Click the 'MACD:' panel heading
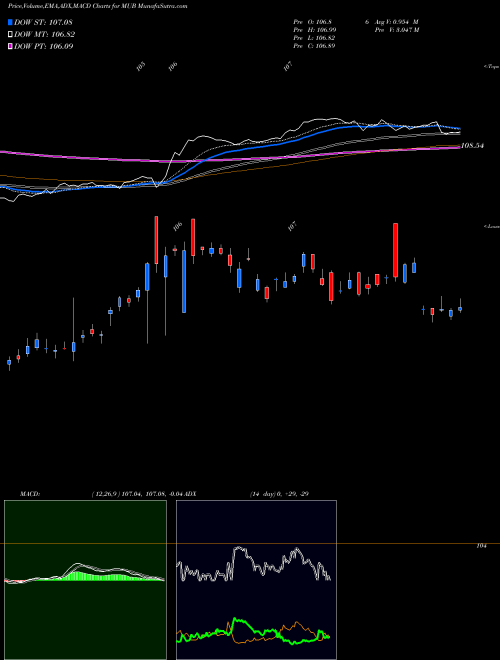Image resolution: width=500 pixels, height=660 pixels. tap(29, 494)
